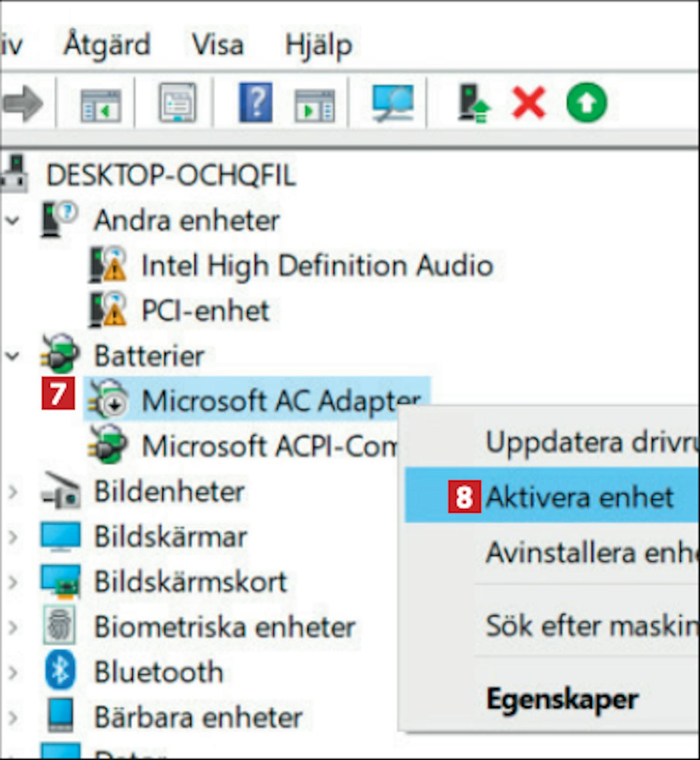The width and height of the screenshot is (700, 760).
Task: Expand the Bluetooth category
Action: (13, 672)
